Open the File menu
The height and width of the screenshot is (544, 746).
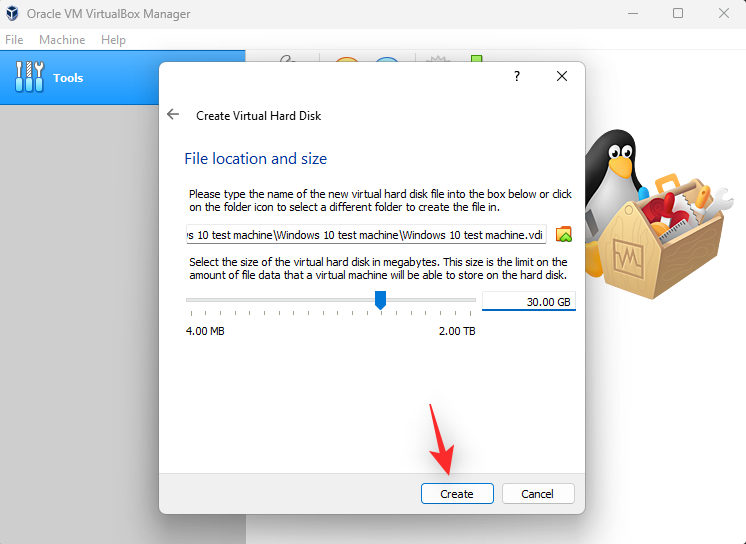[x=14, y=40]
